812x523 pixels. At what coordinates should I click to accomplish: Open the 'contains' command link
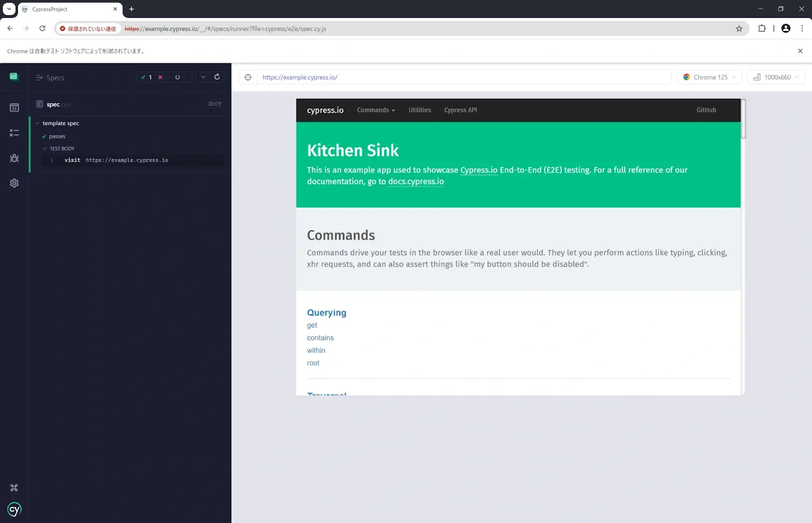(320, 338)
